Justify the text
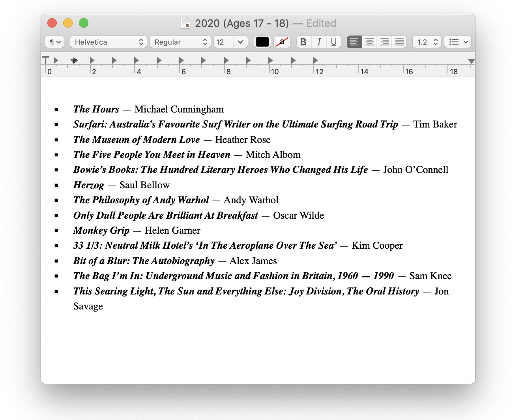This screenshot has width=524, height=420. [x=399, y=42]
